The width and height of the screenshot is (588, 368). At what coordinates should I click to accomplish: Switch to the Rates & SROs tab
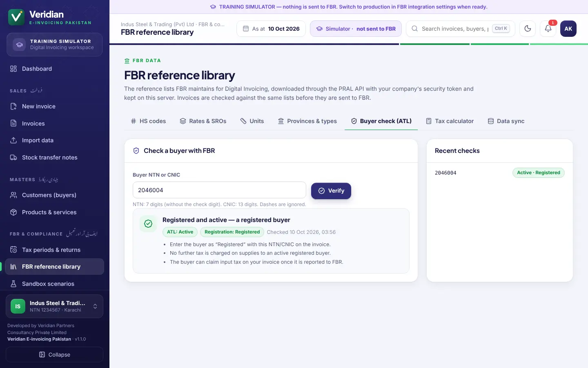click(203, 121)
